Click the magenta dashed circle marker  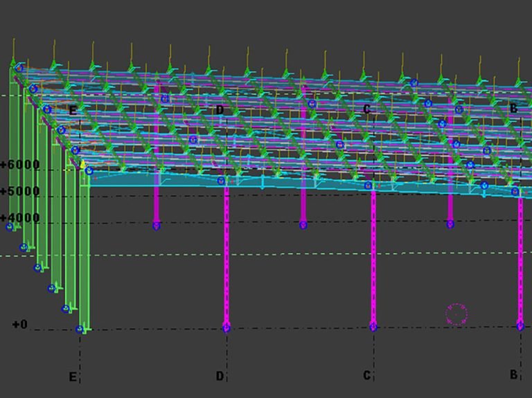coord(456,314)
